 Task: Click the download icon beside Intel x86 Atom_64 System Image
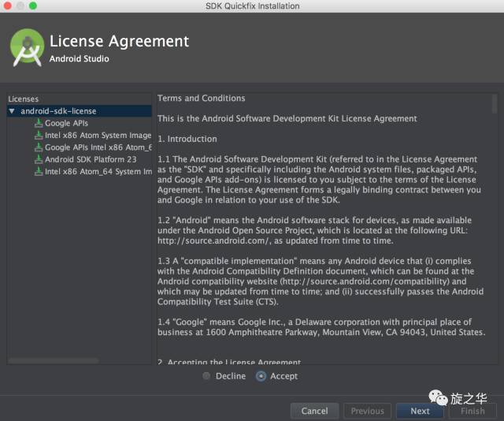[39, 171]
